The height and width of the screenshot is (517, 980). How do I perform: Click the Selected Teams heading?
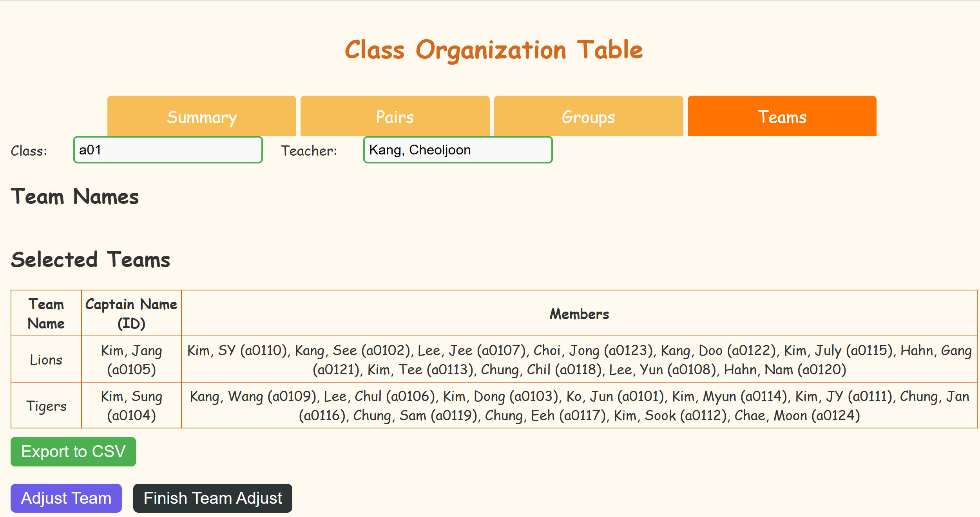91,259
